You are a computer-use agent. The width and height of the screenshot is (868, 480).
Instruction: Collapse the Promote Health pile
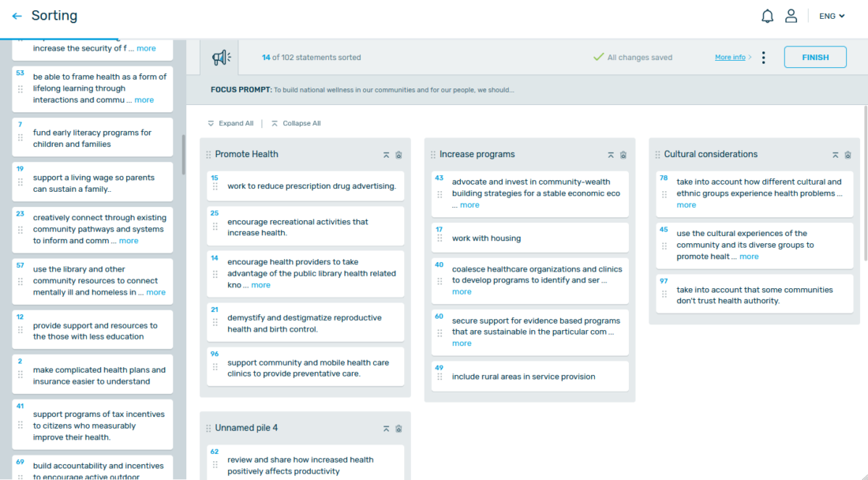[x=386, y=155]
